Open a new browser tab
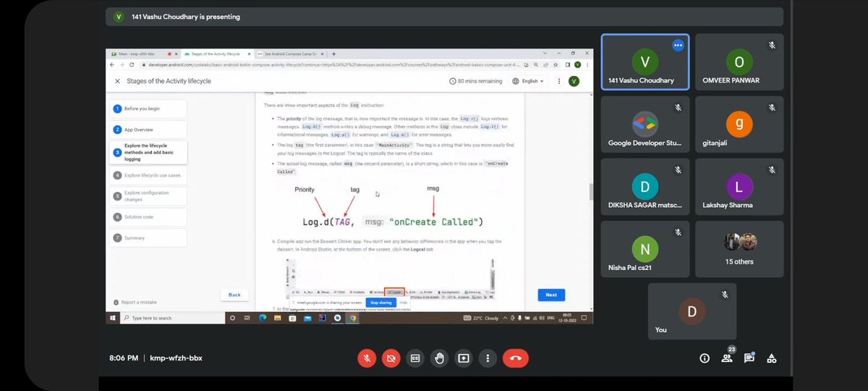This screenshot has width=868, height=391. pos(333,54)
